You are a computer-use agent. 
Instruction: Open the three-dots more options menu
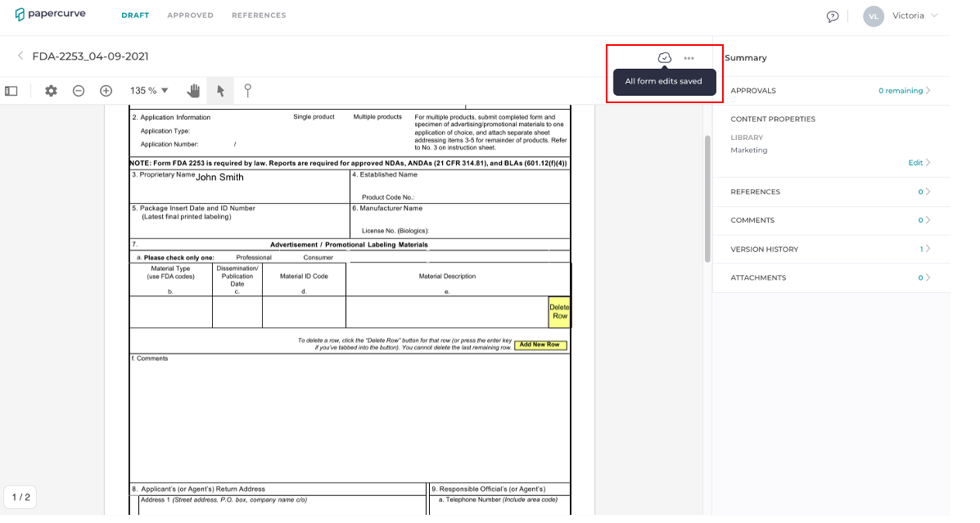pyautogui.click(x=689, y=58)
